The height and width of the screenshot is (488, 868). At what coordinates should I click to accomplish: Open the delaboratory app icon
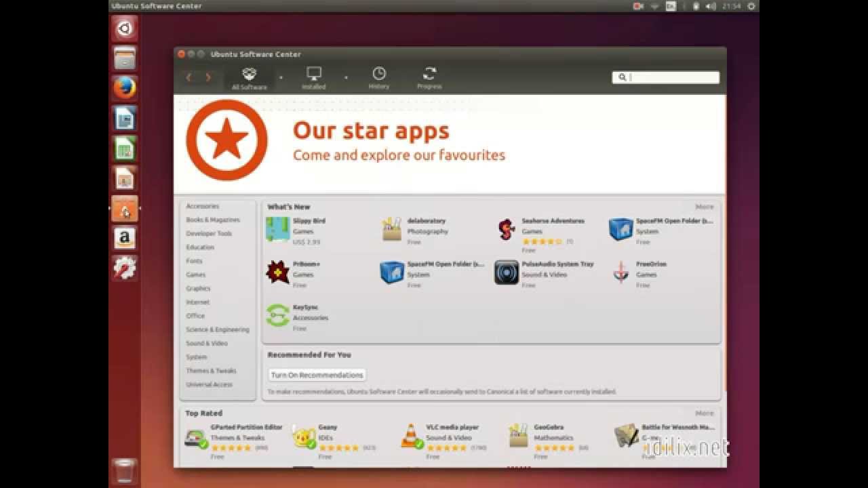392,229
